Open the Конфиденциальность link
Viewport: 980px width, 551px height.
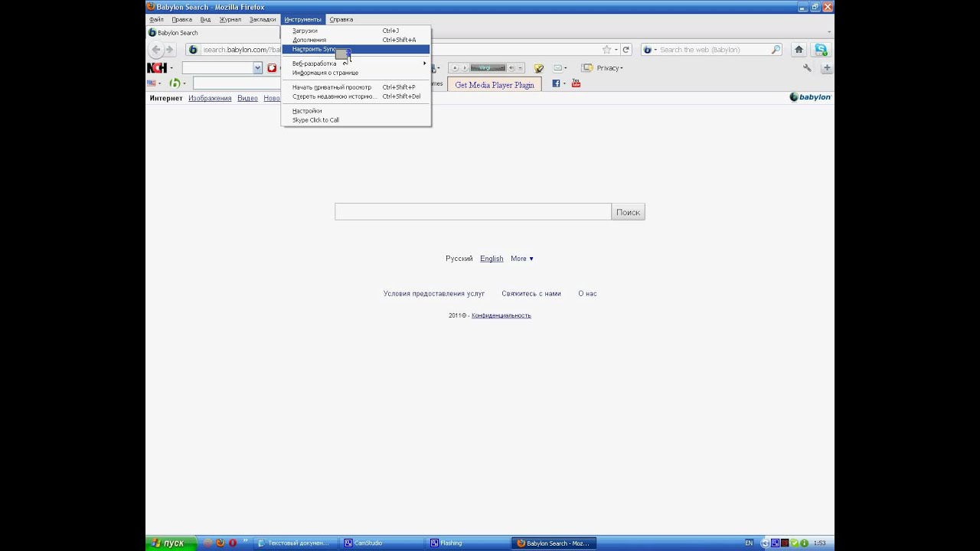(x=501, y=315)
